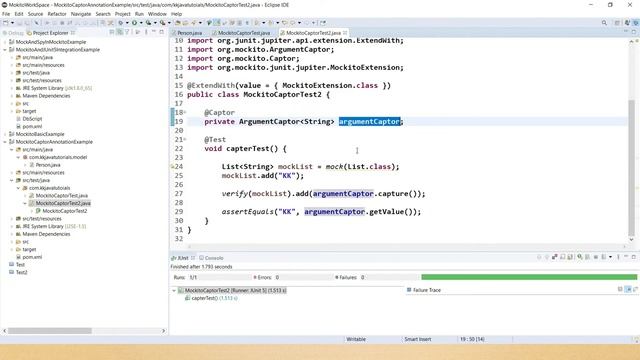Click the New file toolbar icon
This screenshot has height=360, width=640.
[5, 23]
